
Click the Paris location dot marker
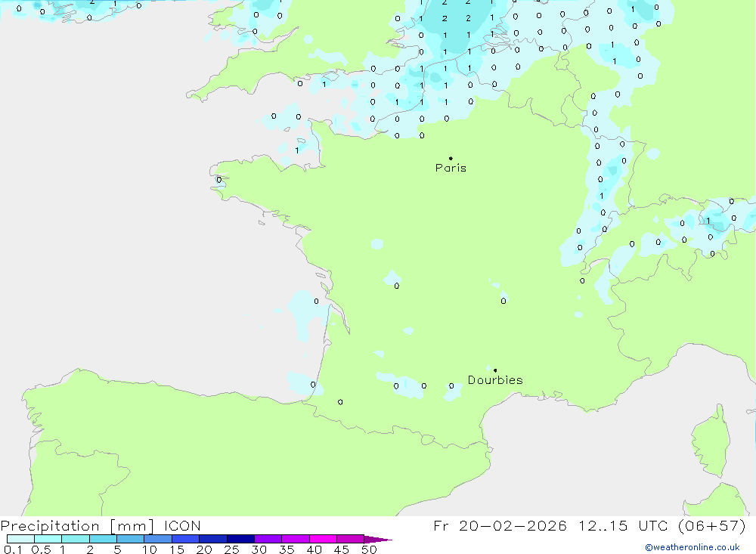(451, 158)
